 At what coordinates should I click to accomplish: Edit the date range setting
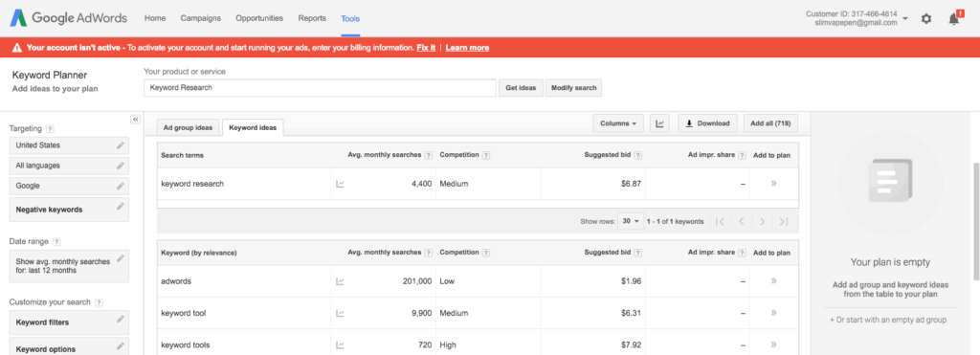click(120, 257)
